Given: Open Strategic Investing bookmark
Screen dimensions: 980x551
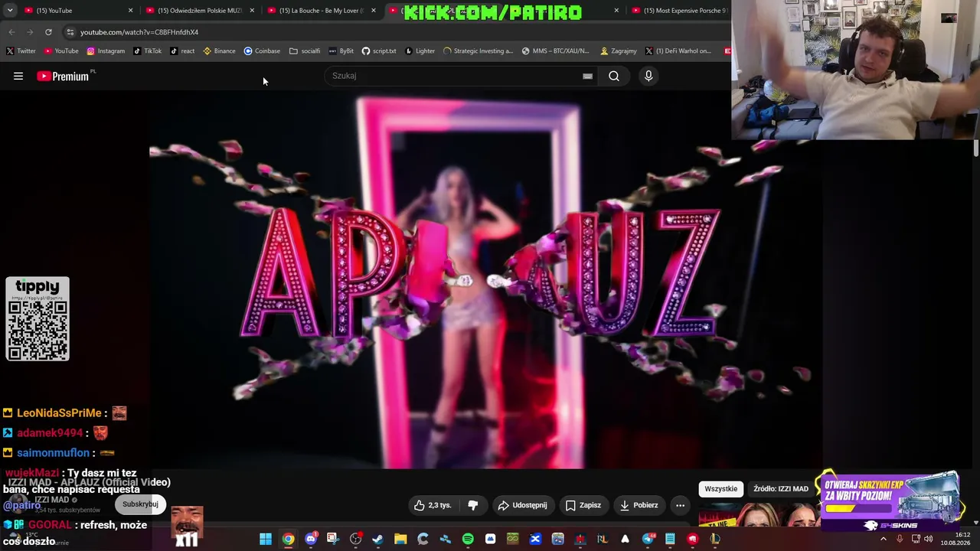Looking at the screenshot, I should pyautogui.click(x=478, y=51).
